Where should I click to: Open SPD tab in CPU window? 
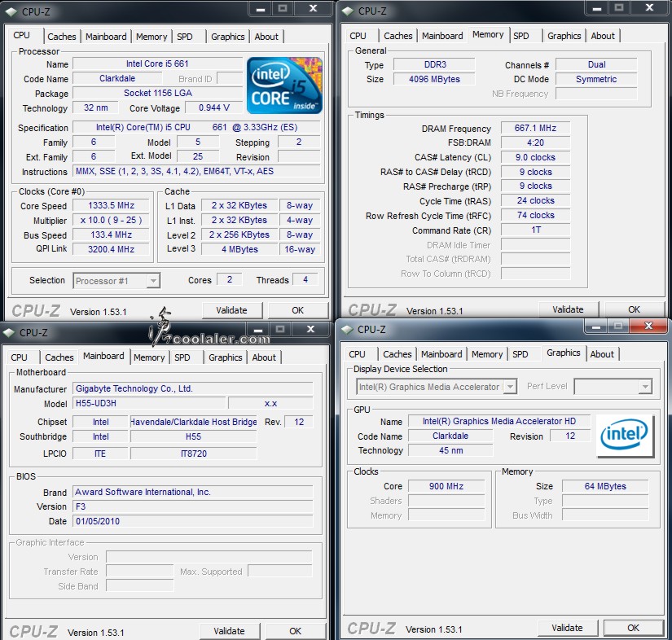coord(185,37)
